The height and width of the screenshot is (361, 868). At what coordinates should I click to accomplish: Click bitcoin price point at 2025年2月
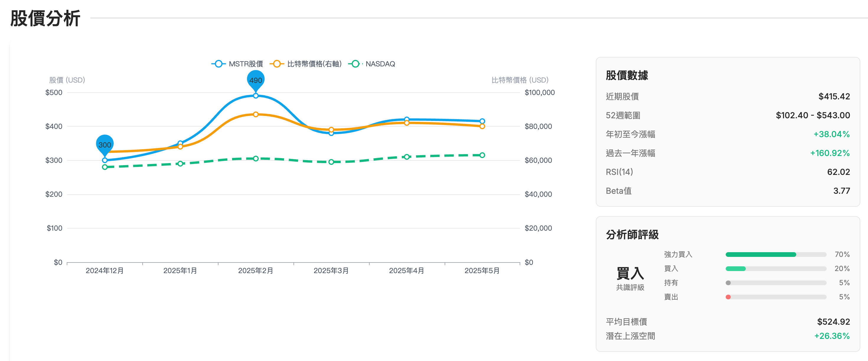click(x=256, y=114)
